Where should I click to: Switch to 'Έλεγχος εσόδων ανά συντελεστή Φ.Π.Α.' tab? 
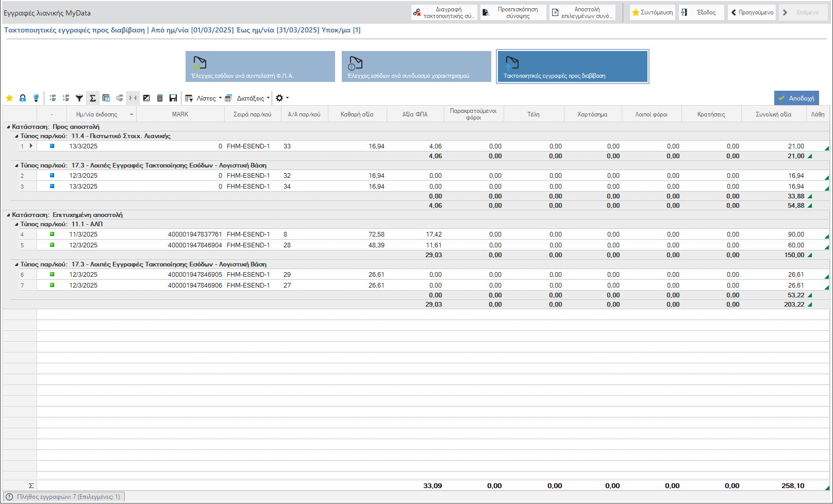tap(260, 66)
